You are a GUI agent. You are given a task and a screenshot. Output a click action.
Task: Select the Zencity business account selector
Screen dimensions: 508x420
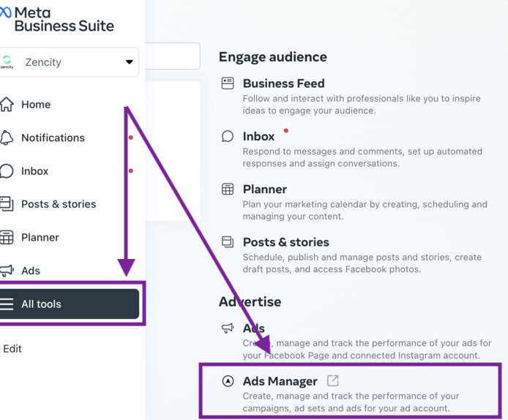(69, 62)
